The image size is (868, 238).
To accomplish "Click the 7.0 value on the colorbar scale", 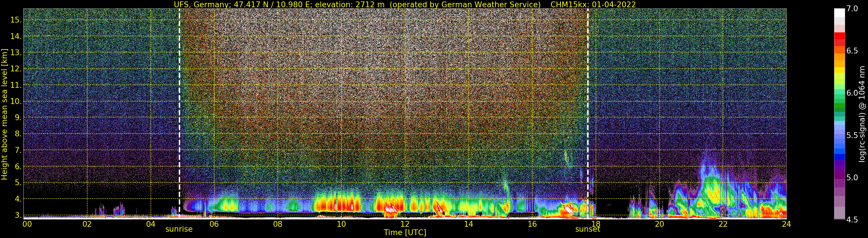I will (852, 9).
